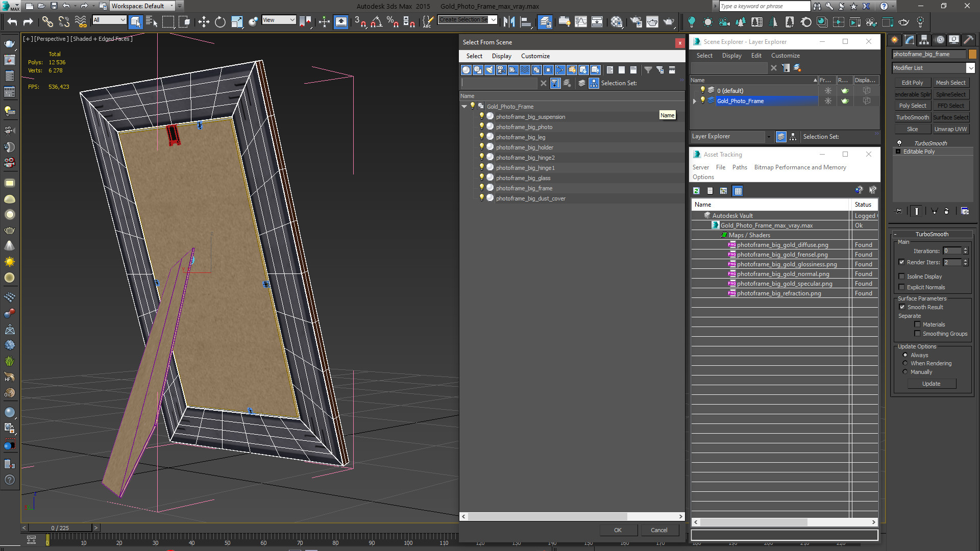Toggle the Percent Snap tool
980x551 pixels.
[393, 21]
